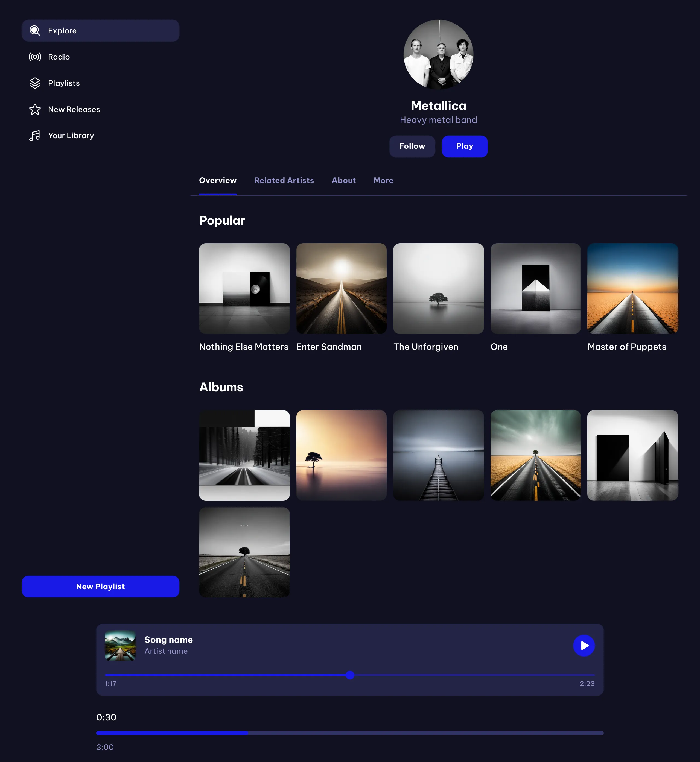Viewport: 700px width, 762px height.
Task: Open the black door room album
Action: 632,455
